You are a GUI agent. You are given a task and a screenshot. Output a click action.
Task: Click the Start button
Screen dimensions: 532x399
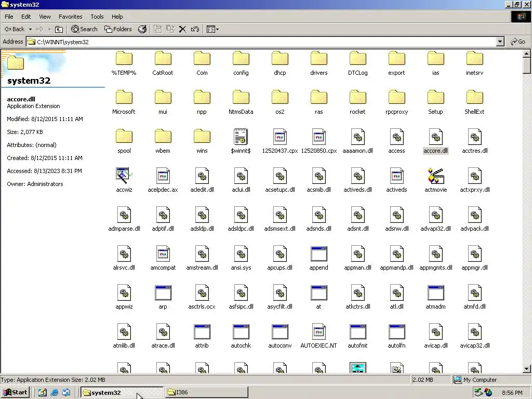15,393
